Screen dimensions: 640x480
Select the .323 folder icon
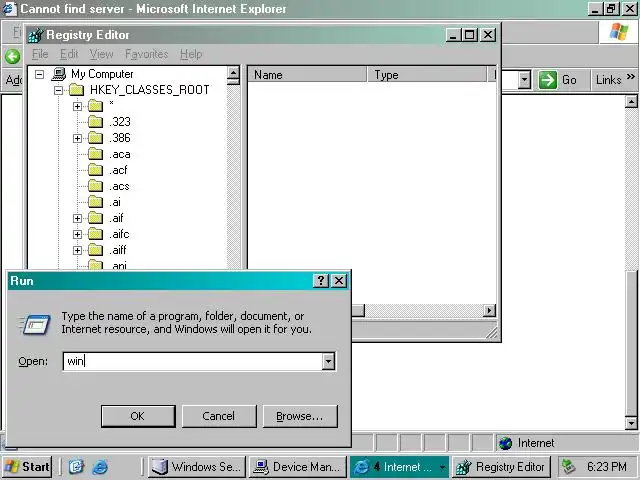tap(96, 122)
